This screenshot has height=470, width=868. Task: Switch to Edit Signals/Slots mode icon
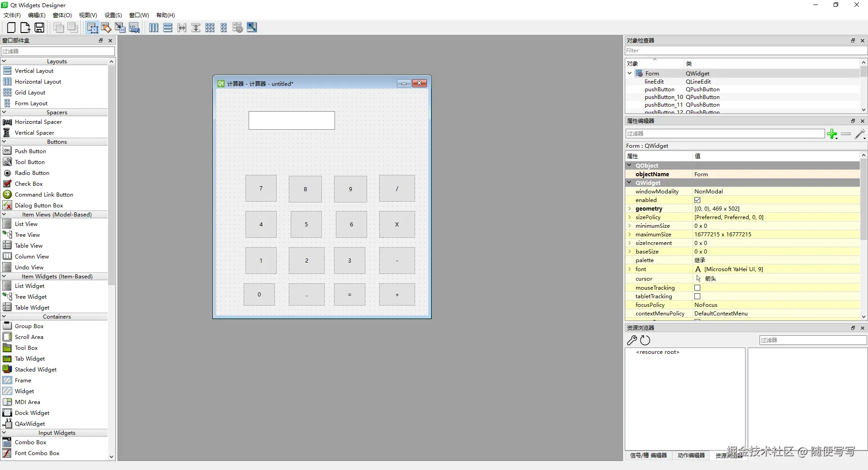tap(106, 28)
